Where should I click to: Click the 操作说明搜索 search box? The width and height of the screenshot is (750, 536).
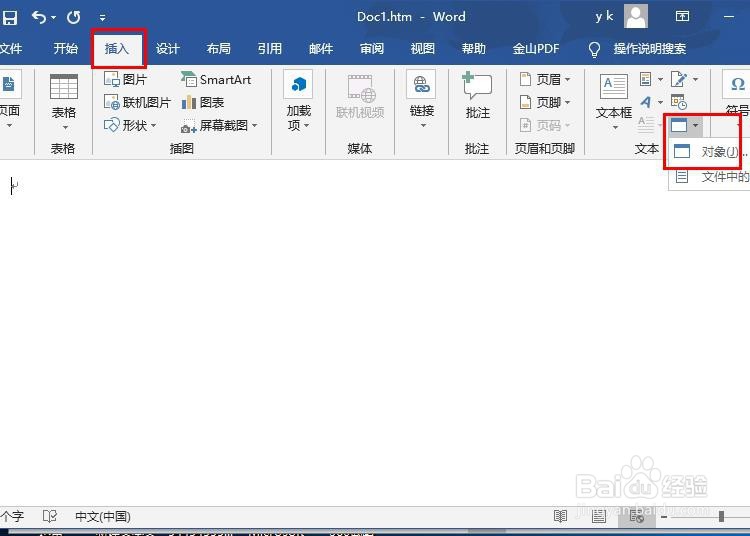[x=650, y=48]
